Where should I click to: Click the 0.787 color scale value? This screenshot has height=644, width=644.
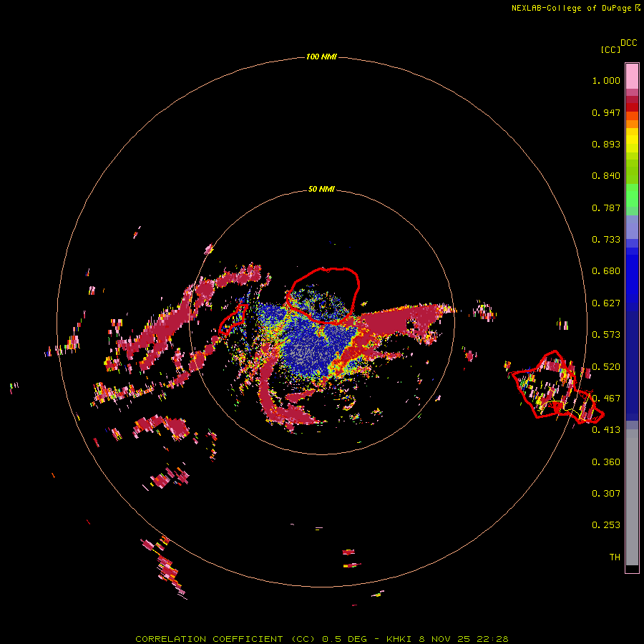pos(606,208)
